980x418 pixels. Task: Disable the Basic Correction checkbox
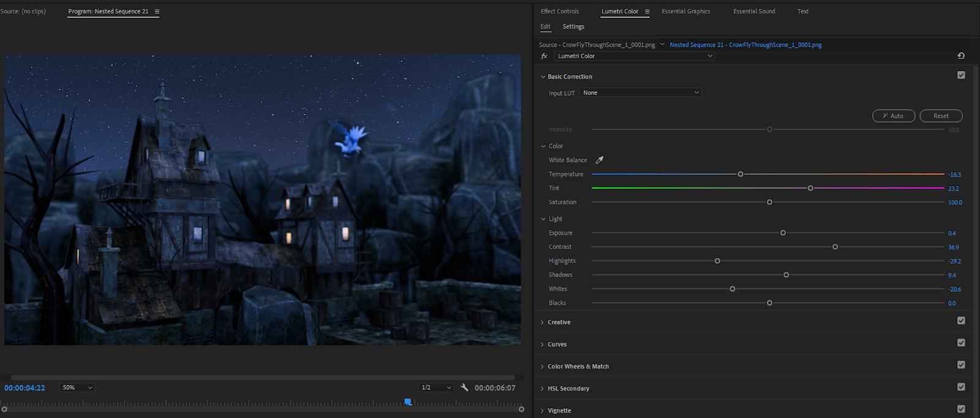pyautogui.click(x=961, y=75)
